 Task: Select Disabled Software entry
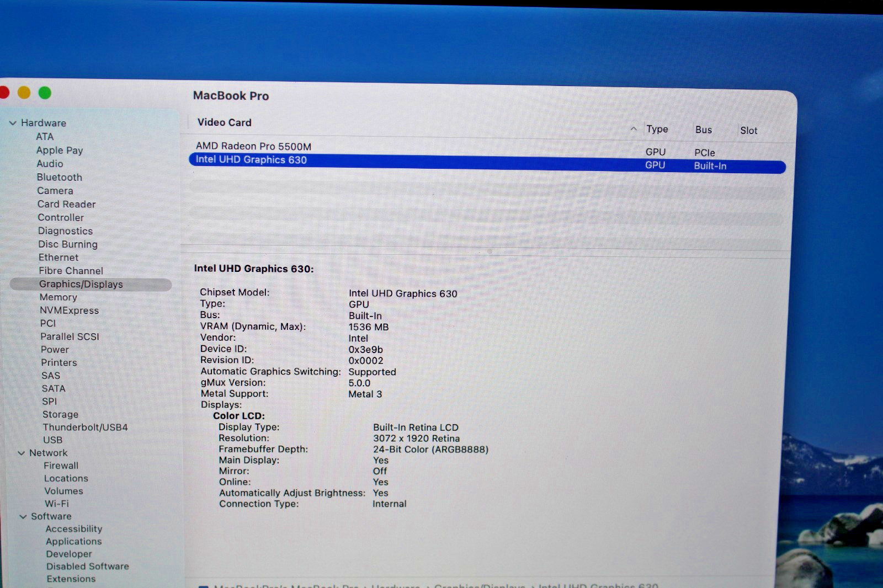pyautogui.click(x=88, y=566)
